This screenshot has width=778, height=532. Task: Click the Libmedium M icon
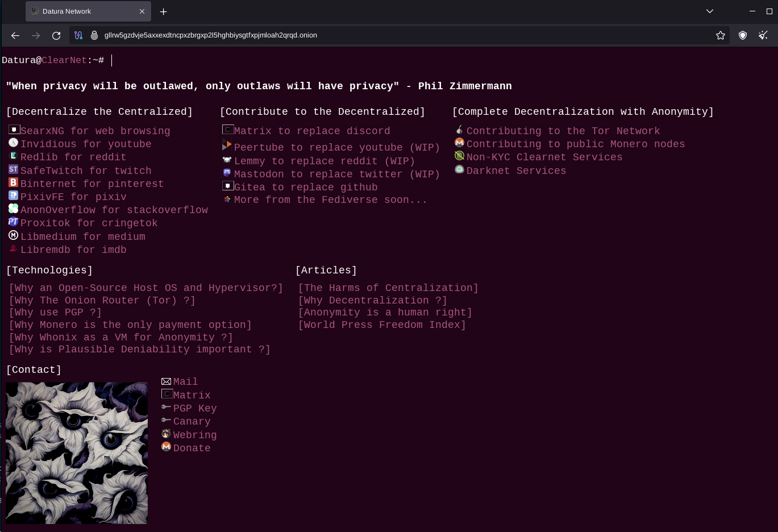(14, 235)
